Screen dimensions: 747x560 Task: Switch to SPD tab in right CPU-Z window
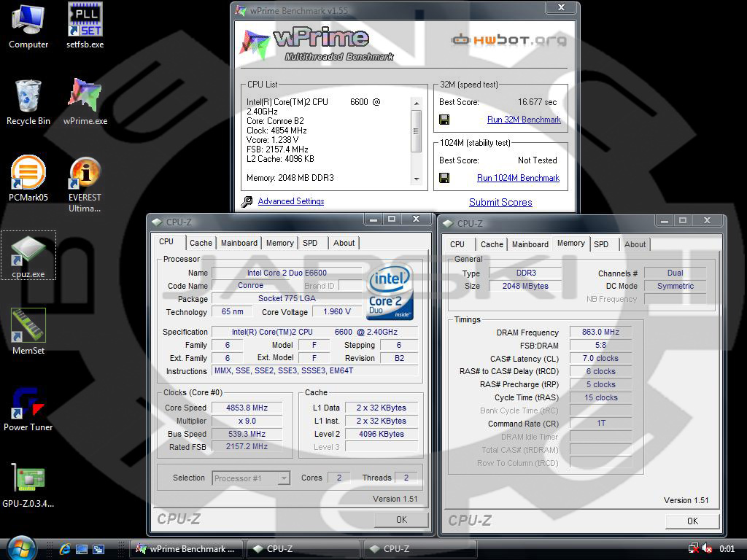pos(601,244)
